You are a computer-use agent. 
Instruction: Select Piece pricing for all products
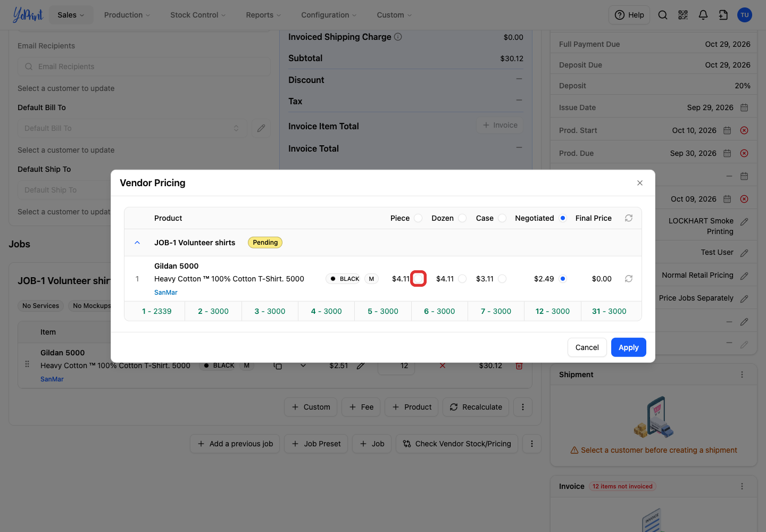[418, 218]
